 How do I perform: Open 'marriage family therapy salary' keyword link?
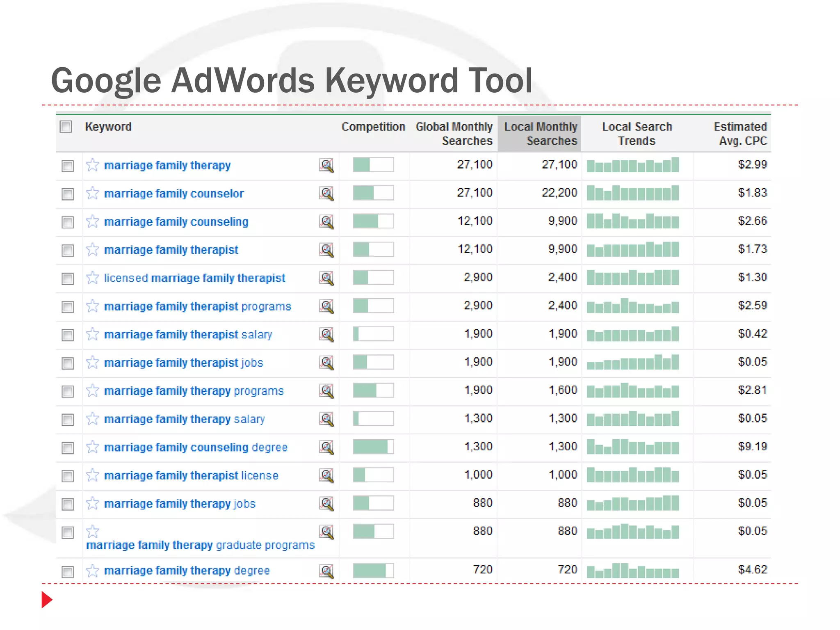point(185,419)
